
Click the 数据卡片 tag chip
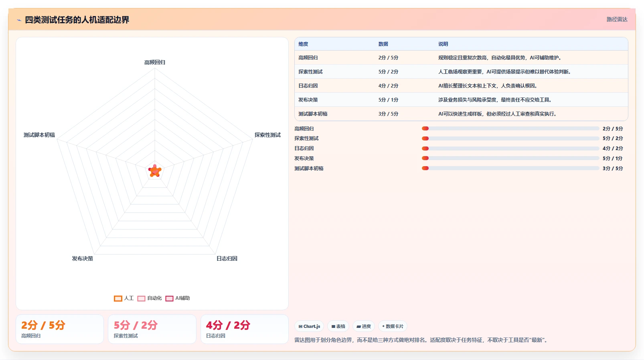(x=393, y=326)
